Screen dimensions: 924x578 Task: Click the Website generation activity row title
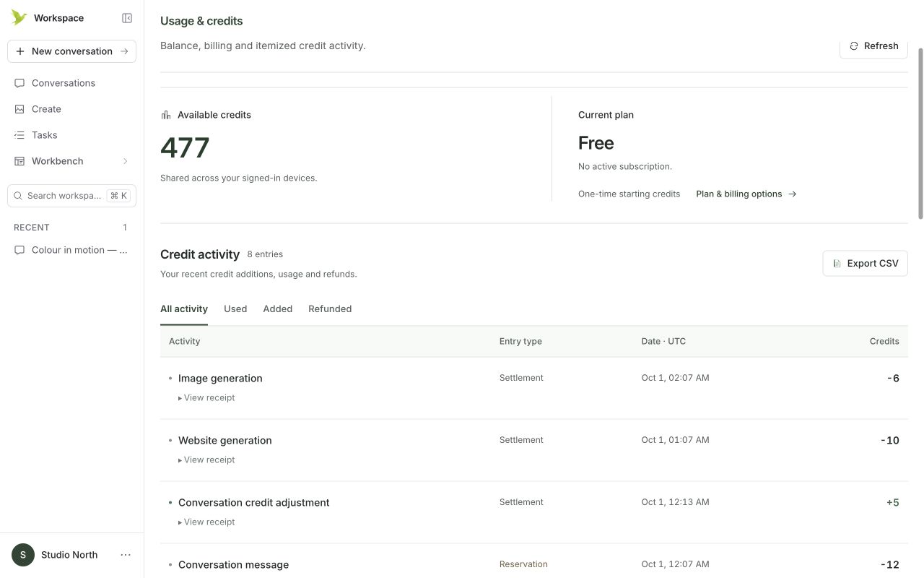225,440
